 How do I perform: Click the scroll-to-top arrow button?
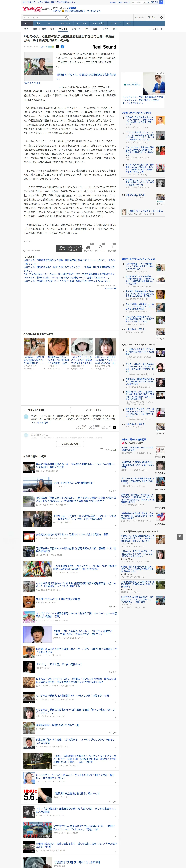click(x=180, y=536)
